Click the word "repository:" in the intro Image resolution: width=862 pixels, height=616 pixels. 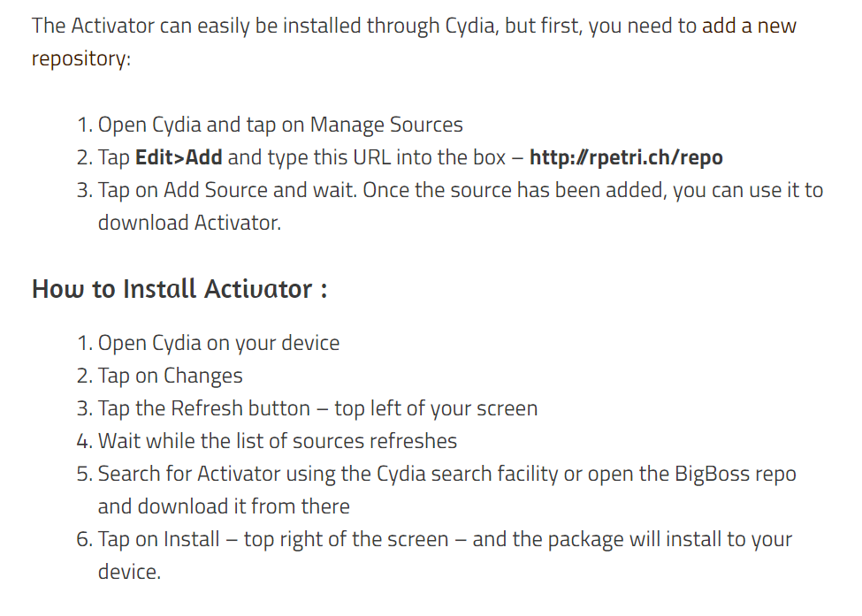(81, 59)
